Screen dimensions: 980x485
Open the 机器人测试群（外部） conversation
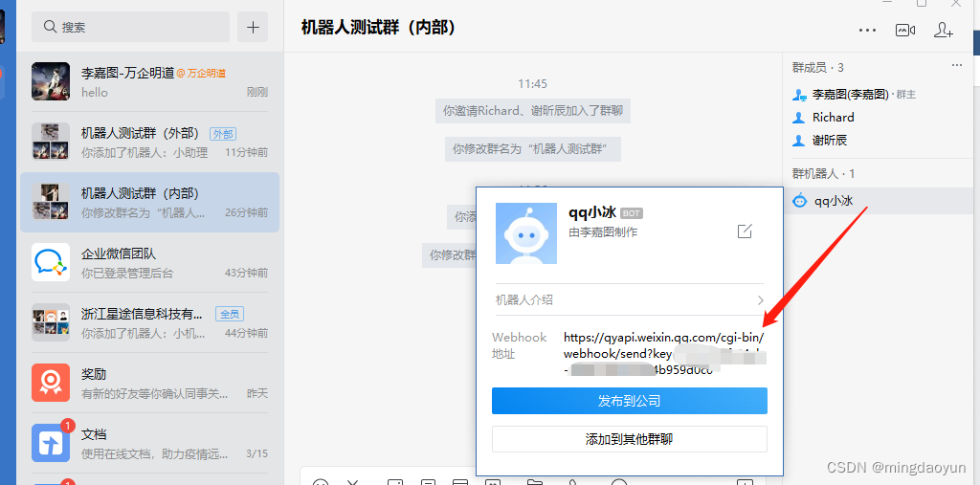150,142
